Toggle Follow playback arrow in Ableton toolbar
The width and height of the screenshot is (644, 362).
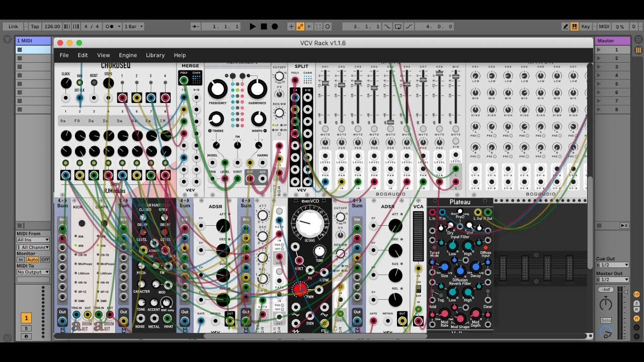196,27
